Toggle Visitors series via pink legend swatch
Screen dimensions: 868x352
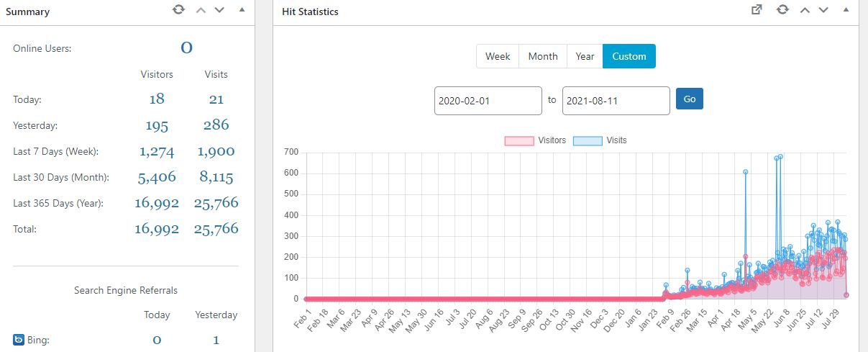tap(519, 140)
